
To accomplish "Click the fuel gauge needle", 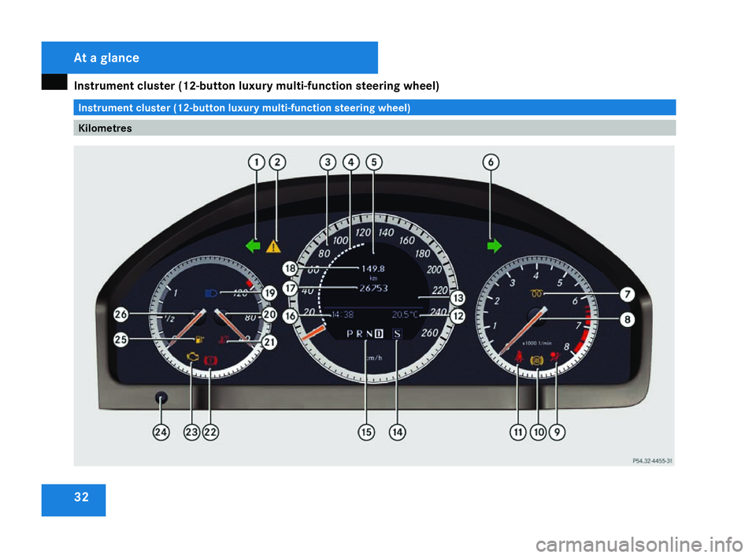I will coord(187,328).
